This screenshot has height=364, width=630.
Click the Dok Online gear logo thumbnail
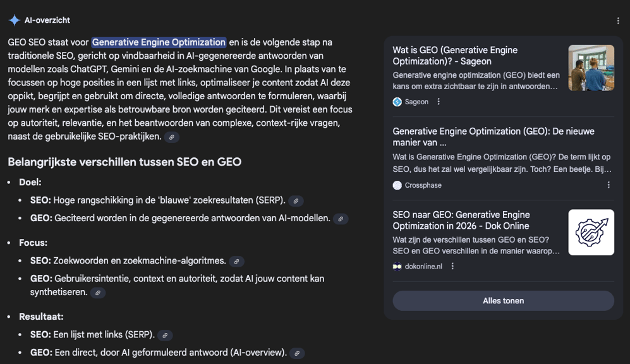[591, 233]
